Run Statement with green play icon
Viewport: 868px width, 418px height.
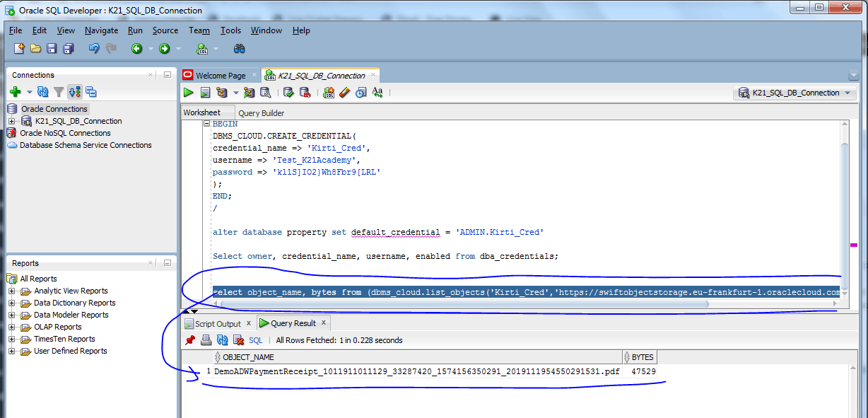(x=189, y=93)
